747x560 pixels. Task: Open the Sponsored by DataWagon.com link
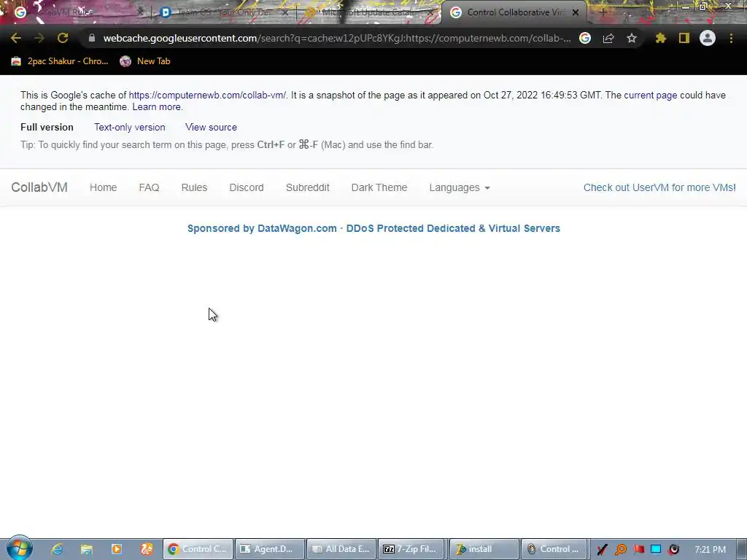click(x=373, y=228)
